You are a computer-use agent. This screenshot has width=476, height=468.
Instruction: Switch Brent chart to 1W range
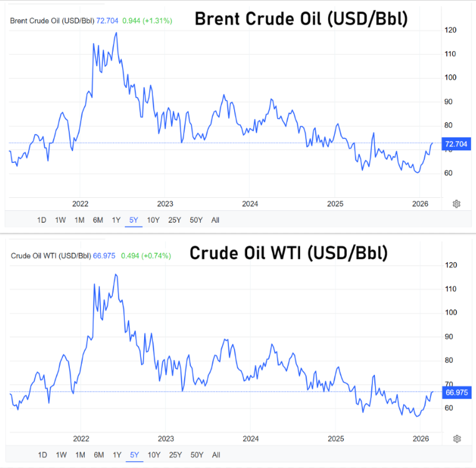pos(61,220)
